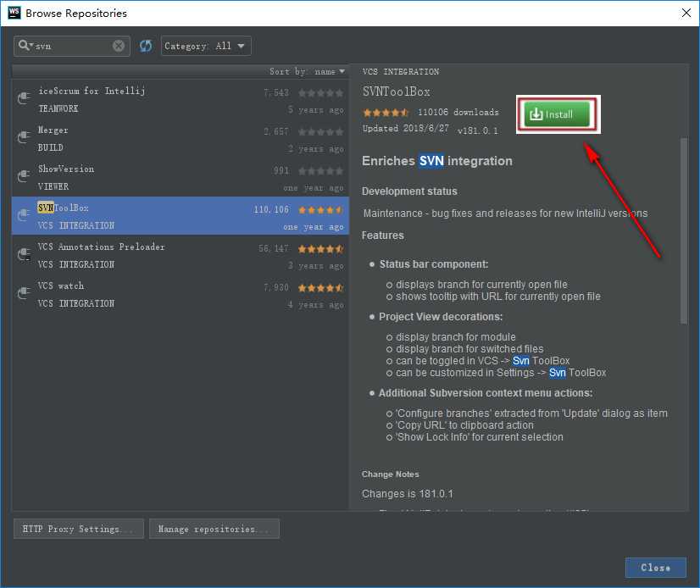This screenshot has height=588, width=700.
Task: Open the Category: All dropdown
Action: point(206,46)
